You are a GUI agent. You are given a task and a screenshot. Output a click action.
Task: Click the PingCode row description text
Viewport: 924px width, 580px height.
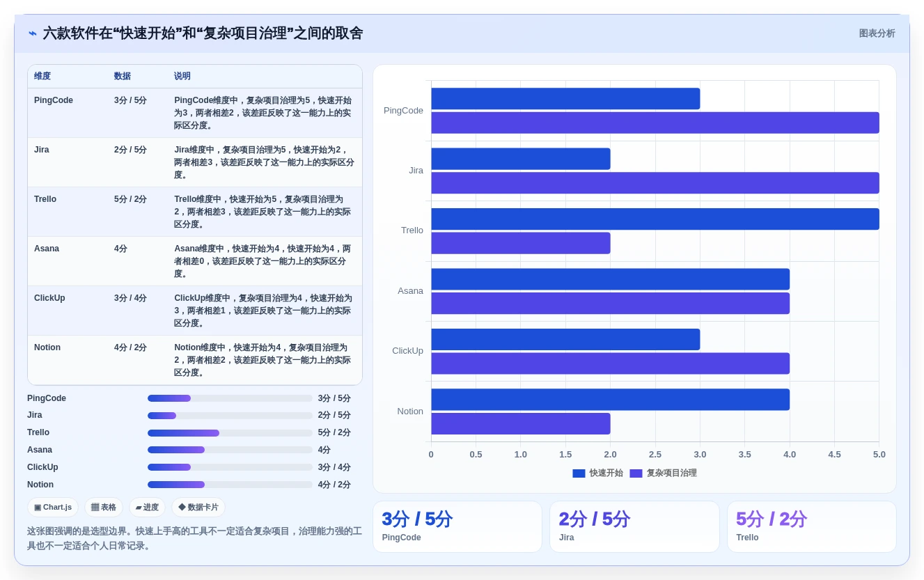pyautogui.click(x=263, y=113)
